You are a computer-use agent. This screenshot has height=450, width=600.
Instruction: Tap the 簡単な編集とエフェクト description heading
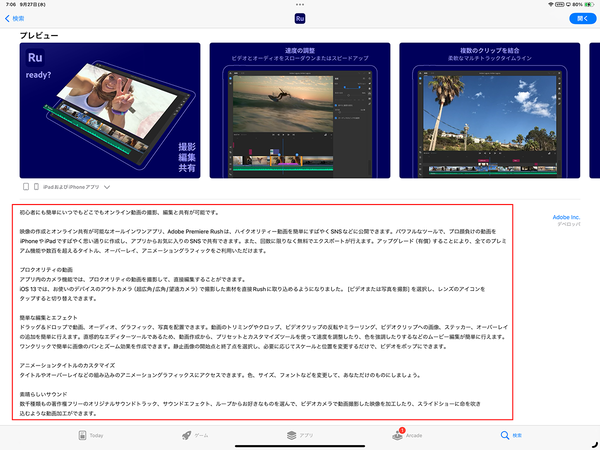coord(49,318)
